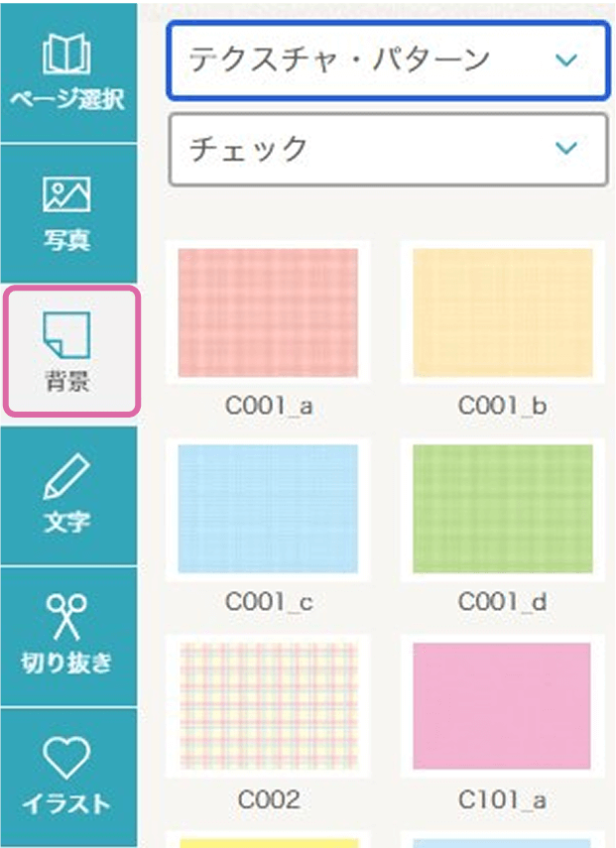
Task: Select the 写真 photo icon
Action: 67,193
